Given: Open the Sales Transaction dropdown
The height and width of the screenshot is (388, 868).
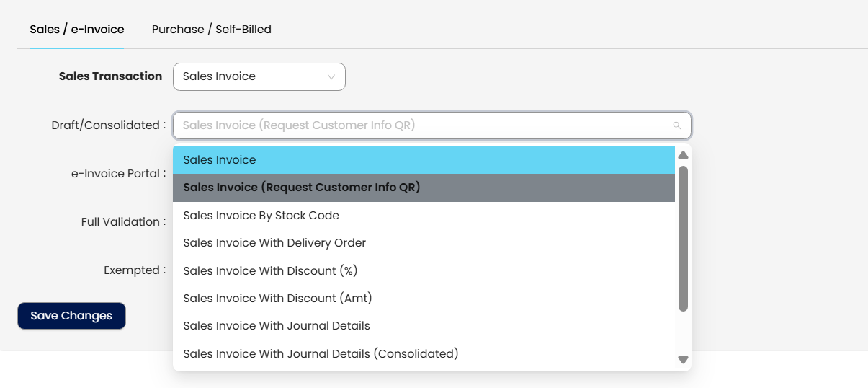Looking at the screenshot, I should click(x=259, y=76).
